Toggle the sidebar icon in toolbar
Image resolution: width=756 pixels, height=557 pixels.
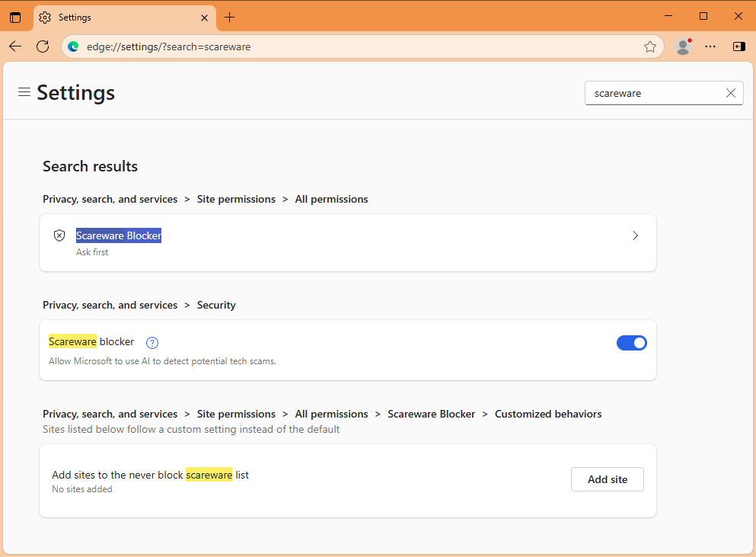738,46
